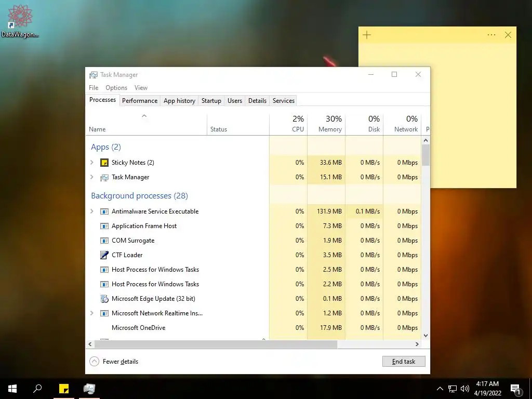Click the Application Frame Host icon
Viewport: 532px width, 399px height.
pyautogui.click(x=104, y=226)
